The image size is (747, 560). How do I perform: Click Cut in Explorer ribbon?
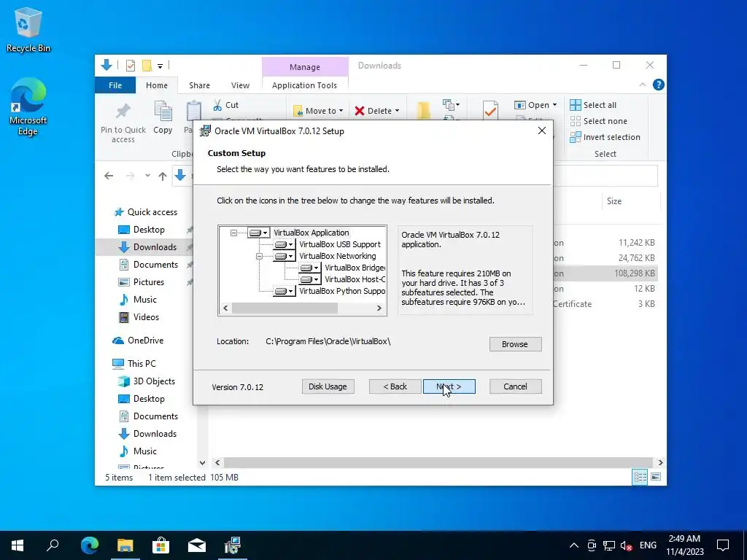click(x=226, y=105)
